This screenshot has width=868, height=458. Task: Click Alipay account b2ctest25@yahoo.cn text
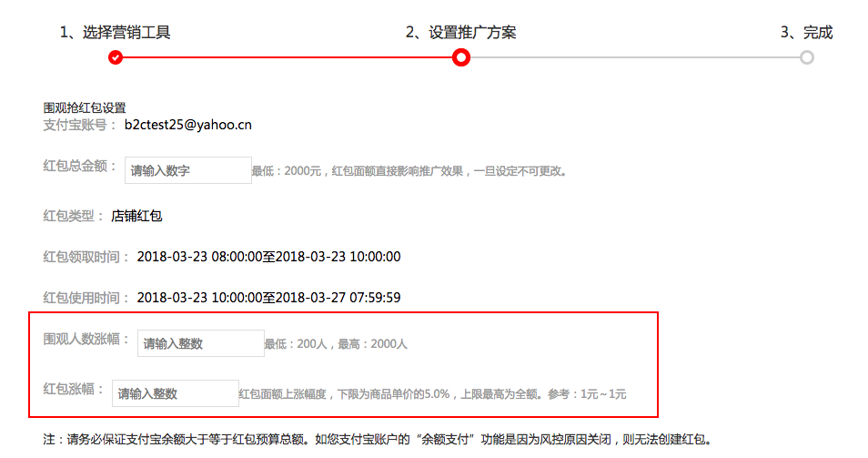tap(188, 125)
